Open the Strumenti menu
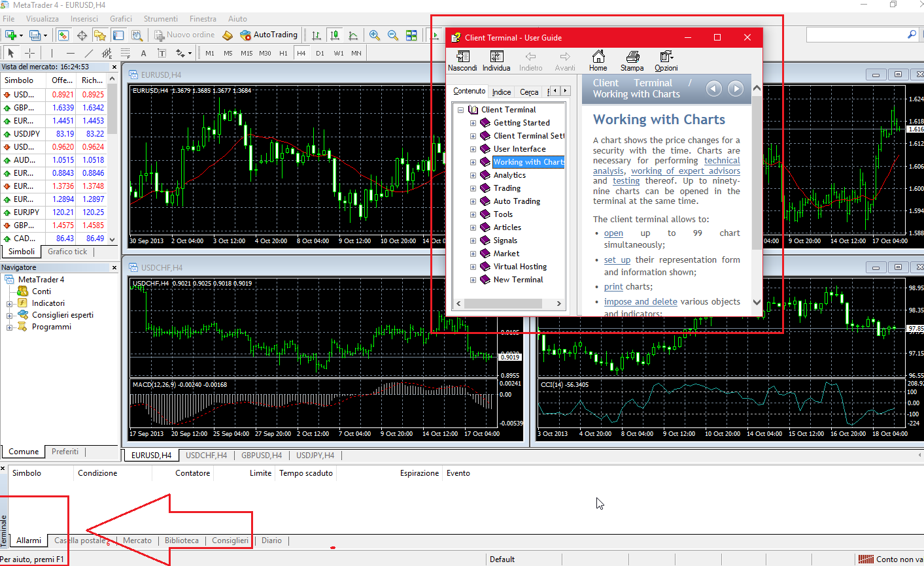924x566 pixels. click(x=160, y=19)
